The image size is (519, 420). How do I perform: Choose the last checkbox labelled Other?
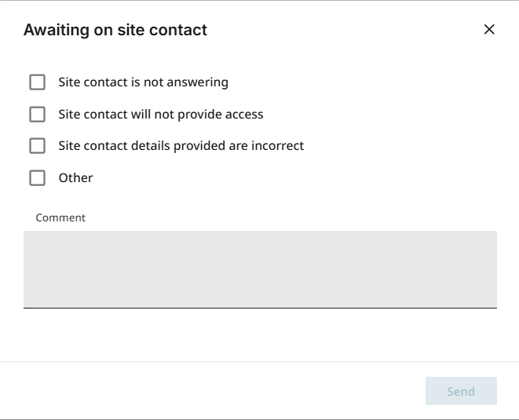(37, 178)
